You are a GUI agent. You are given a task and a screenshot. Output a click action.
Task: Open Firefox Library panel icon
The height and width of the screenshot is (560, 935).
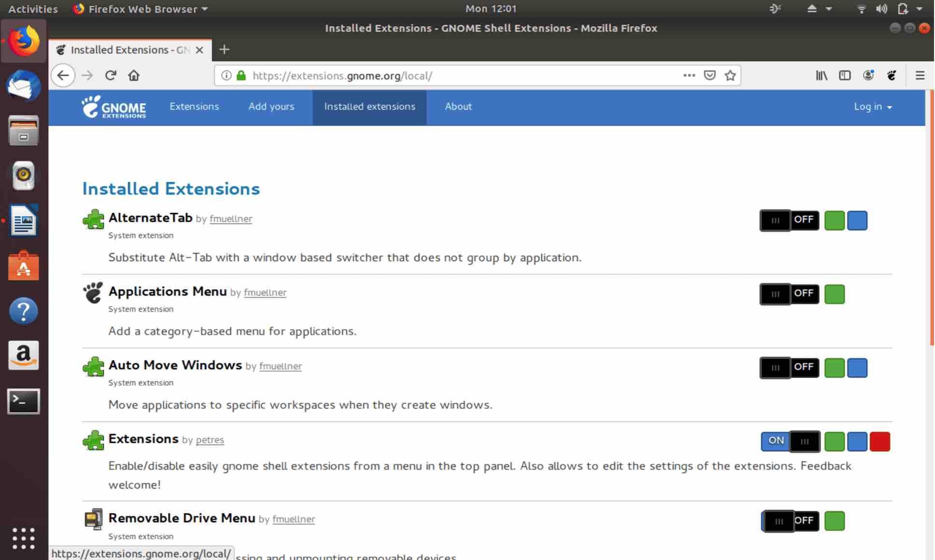pyautogui.click(x=821, y=75)
